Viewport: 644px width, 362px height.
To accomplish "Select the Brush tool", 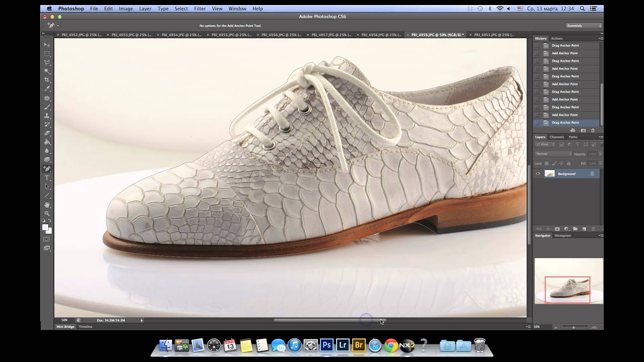I will click(47, 107).
